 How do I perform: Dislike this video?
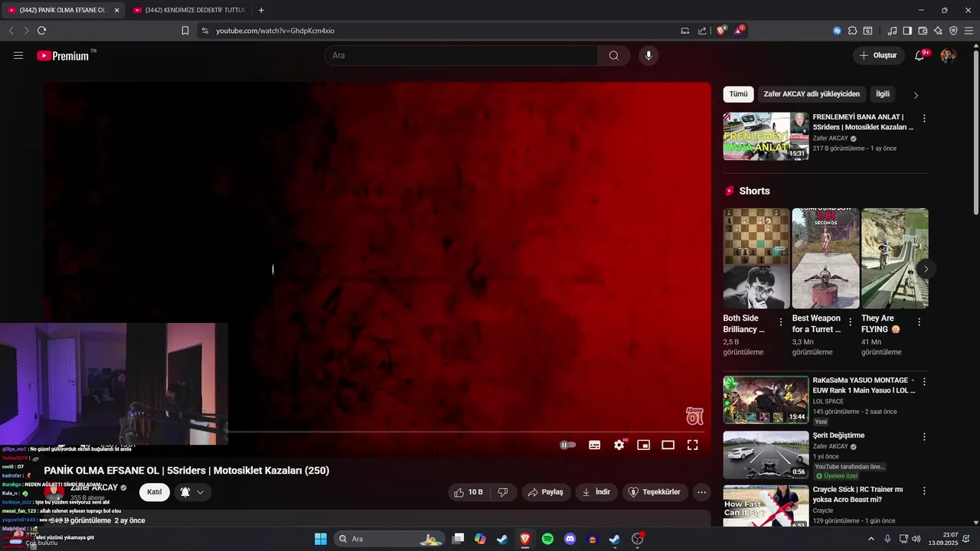click(x=503, y=492)
